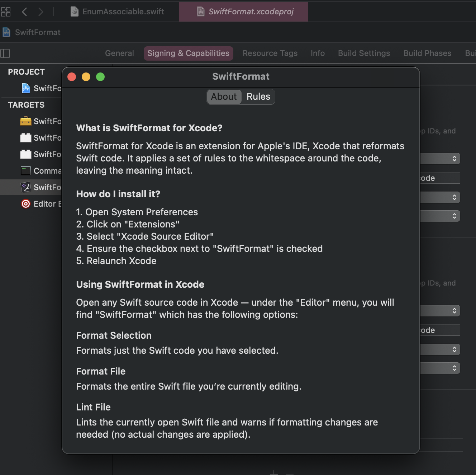Click the PROJECT section header
Viewport: 476px width, 475px height.
(26, 72)
